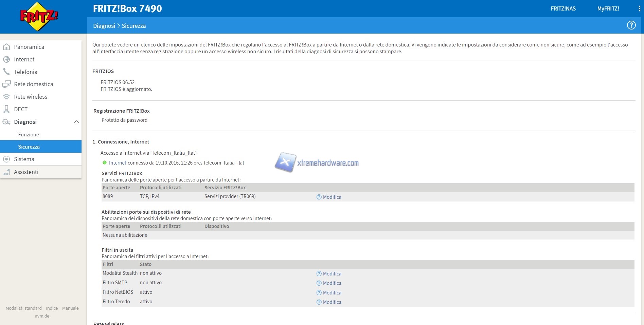Image resolution: width=644 pixels, height=325 pixels.
Task: Click the Rete domestica devices icon
Action: point(6,84)
